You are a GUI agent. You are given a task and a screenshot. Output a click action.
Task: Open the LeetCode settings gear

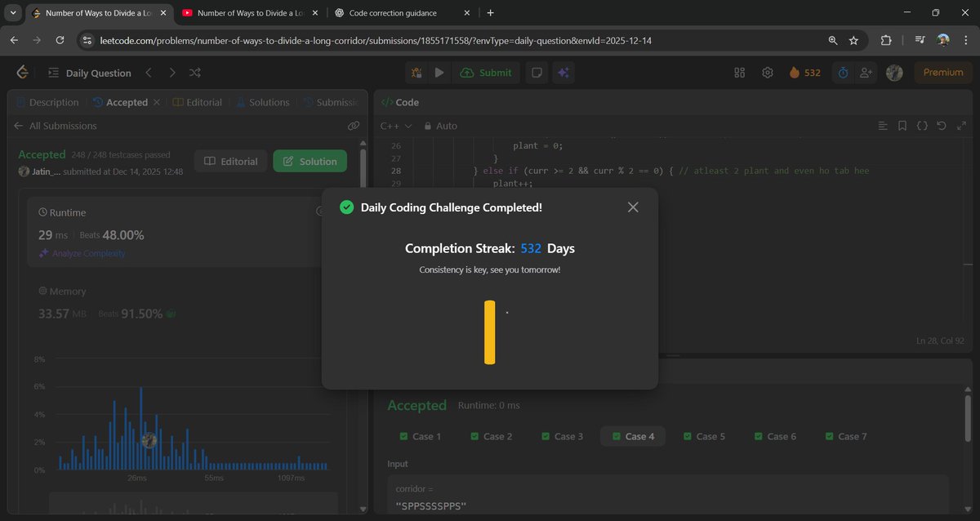(768, 73)
